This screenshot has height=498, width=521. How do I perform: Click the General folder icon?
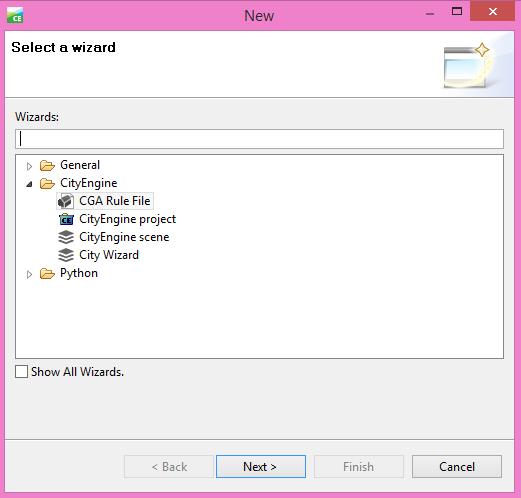[47, 165]
